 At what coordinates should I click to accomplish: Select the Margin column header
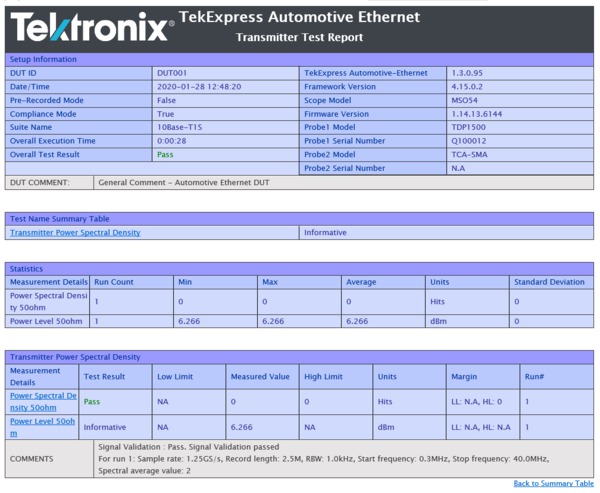(x=463, y=376)
